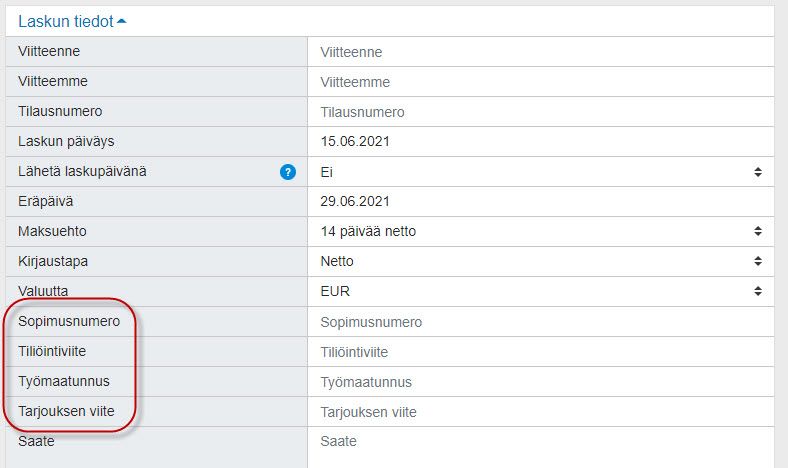
Task: Collapse the Laskun tiedot section
Action: 122,20
